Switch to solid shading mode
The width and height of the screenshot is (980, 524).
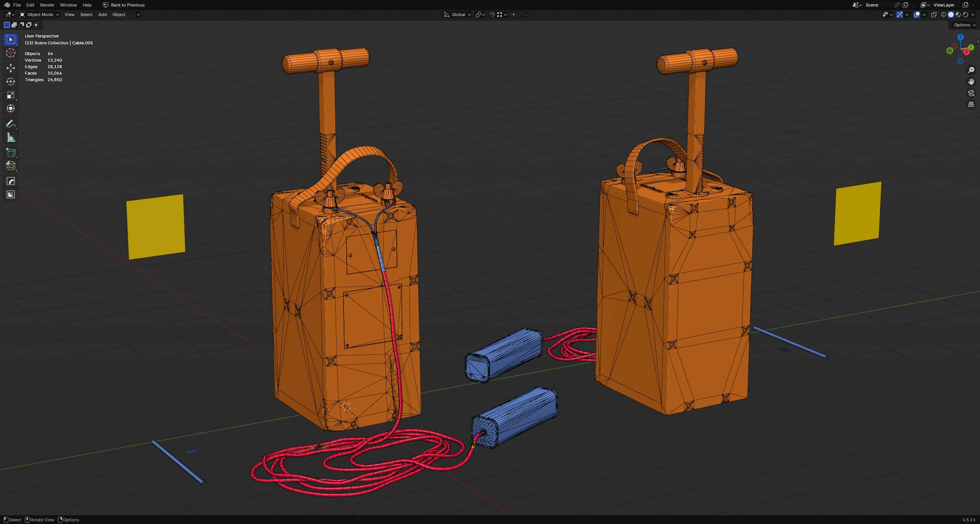coord(951,15)
